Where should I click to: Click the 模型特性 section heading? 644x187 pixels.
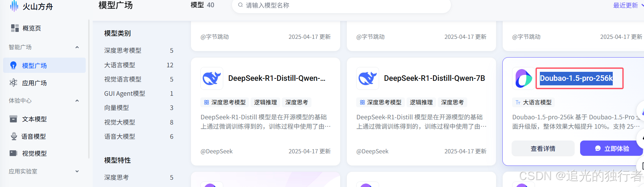[117, 160]
